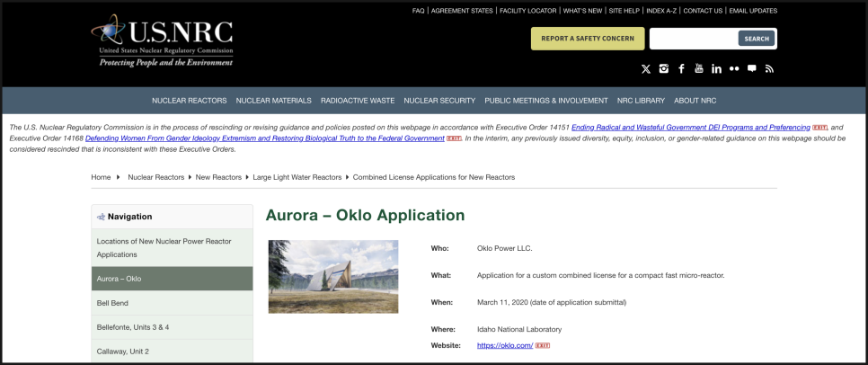Image resolution: width=868 pixels, height=365 pixels.
Task: Open the Index A-Z link
Action: coord(661,11)
